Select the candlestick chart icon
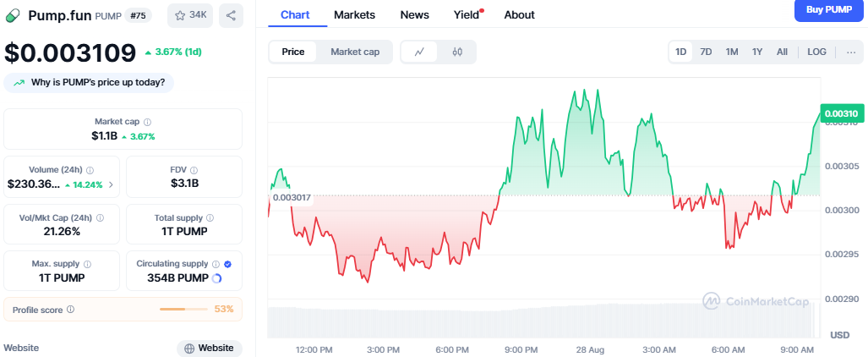This screenshot has height=357, width=868. point(456,52)
